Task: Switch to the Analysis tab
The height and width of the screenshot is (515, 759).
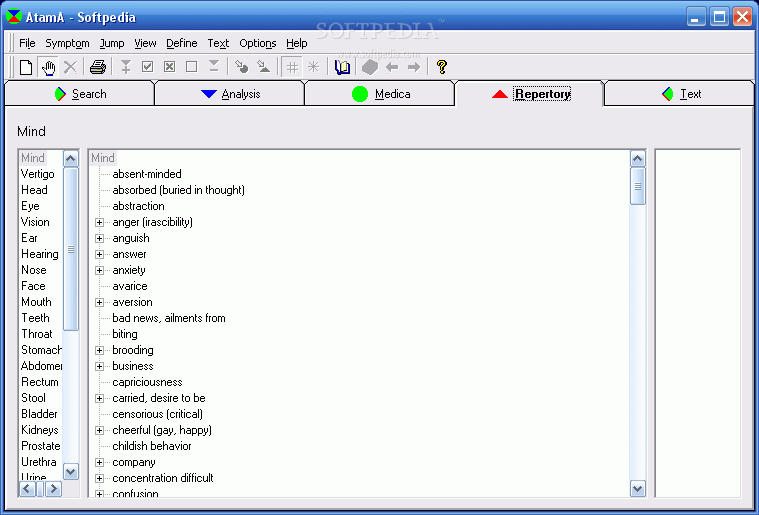Action: 230,93
